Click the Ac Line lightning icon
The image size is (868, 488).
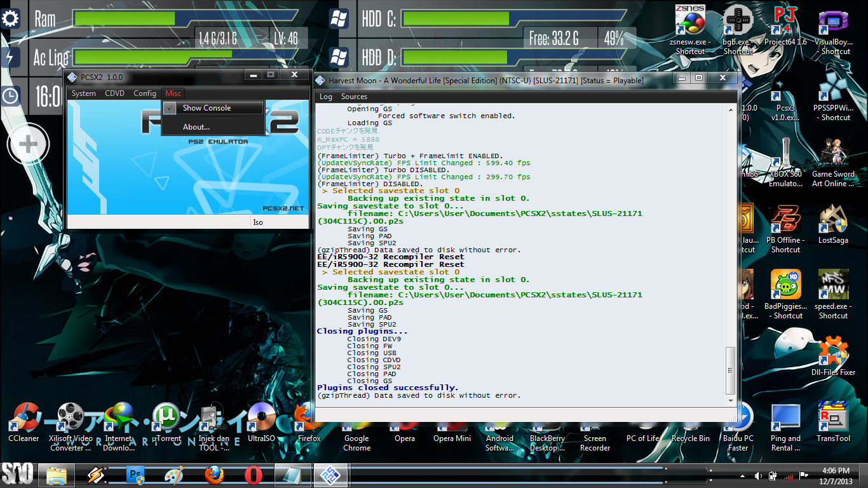pyautogui.click(x=10, y=57)
